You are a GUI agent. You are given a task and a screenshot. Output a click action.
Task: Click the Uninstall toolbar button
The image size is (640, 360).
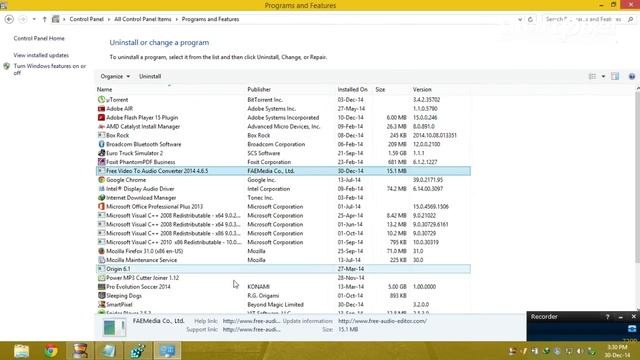pyautogui.click(x=150, y=76)
